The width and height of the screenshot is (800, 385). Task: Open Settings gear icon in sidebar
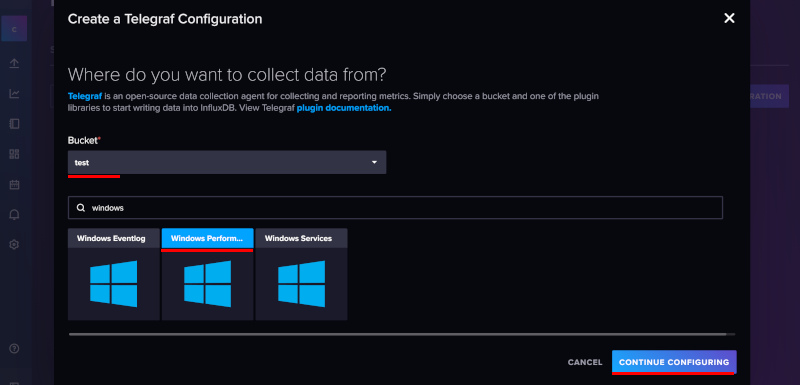pos(14,245)
